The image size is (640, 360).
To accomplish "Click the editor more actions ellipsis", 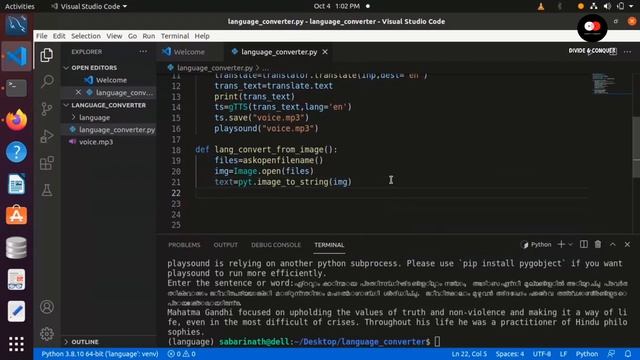I will pyautogui.click(x=627, y=52).
